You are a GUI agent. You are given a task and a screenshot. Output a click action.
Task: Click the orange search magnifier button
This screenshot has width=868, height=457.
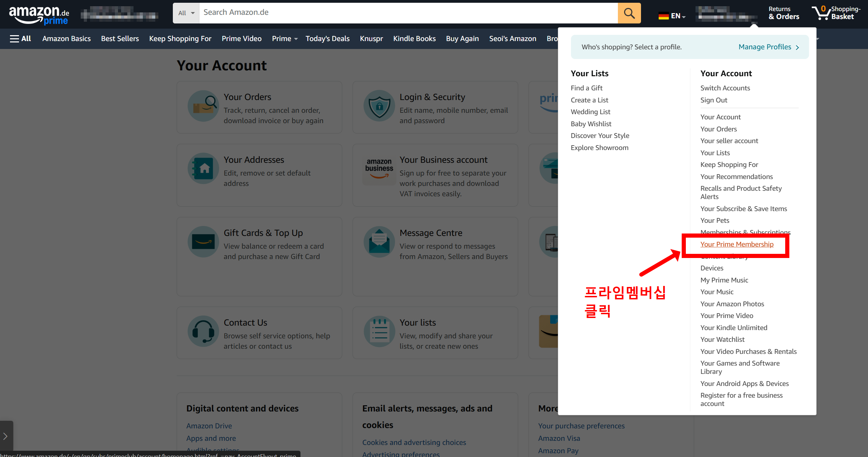[x=629, y=13]
